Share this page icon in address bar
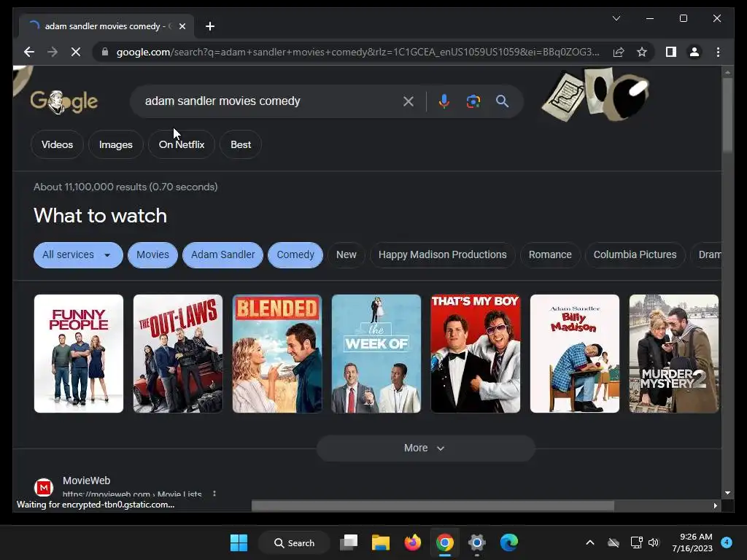The width and height of the screenshot is (747, 560). point(619,52)
